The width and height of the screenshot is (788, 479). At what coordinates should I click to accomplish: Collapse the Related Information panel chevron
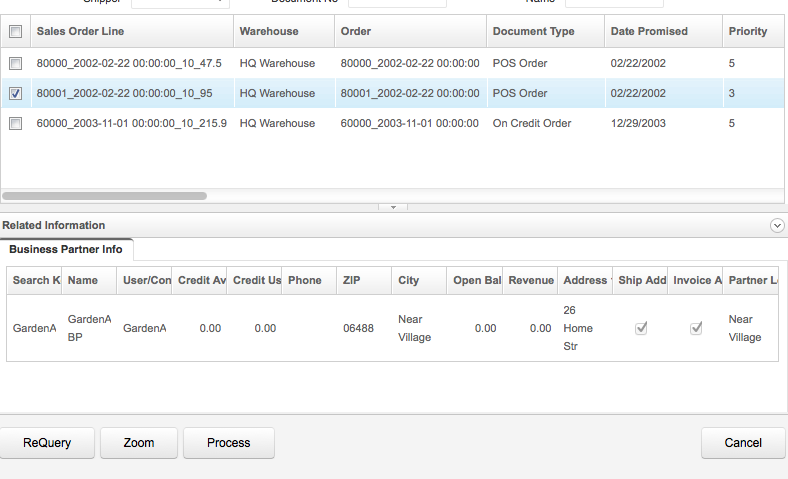(777, 226)
